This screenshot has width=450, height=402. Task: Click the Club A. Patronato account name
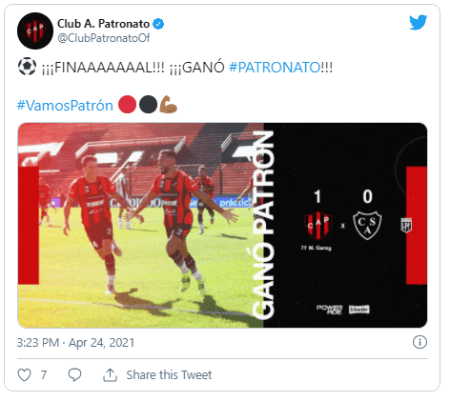[x=103, y=24]
